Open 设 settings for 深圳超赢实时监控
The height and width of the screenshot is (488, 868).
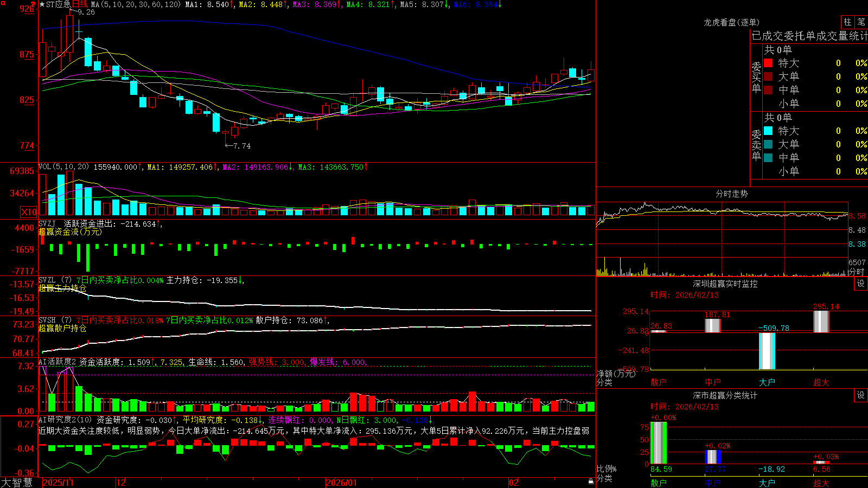tap(861, 284)
